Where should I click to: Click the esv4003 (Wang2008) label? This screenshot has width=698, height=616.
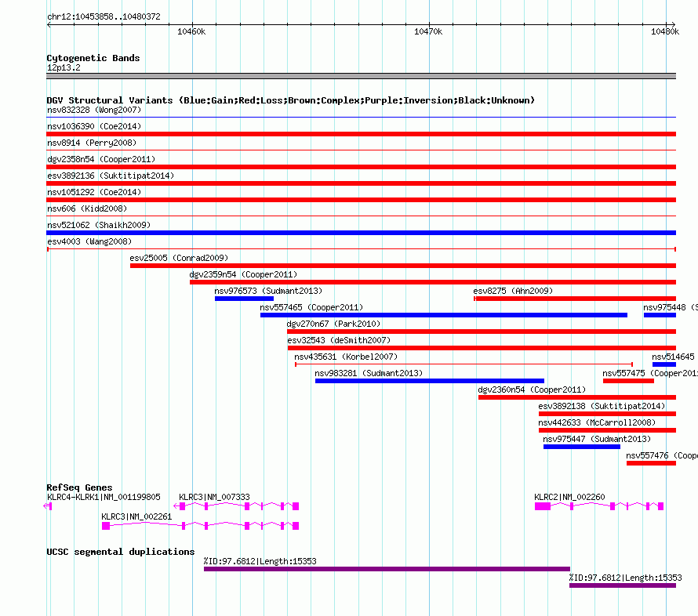pos(89,241)
